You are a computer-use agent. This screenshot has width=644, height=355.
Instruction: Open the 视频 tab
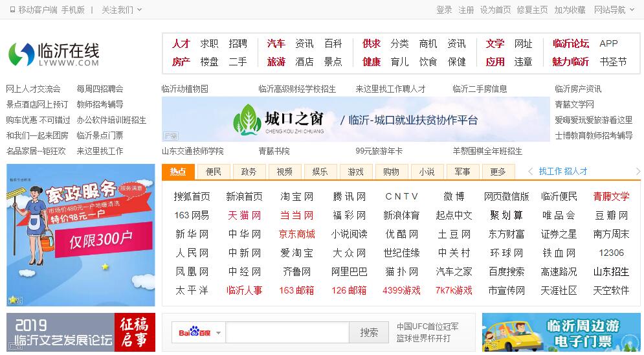click(x=285, y=172)
